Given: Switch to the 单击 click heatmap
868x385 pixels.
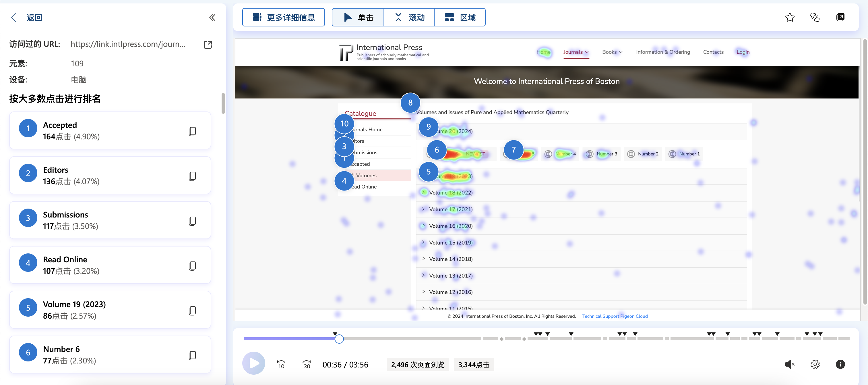Looking at the screenshot, I should [x=358, y=17].
